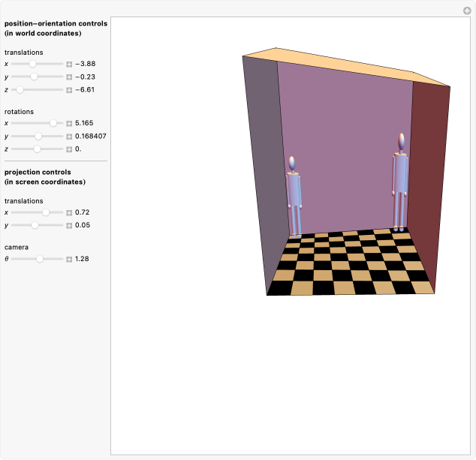Click the world translation x slider thumb
Screen dimensions: 476x460
click(32, 64)
